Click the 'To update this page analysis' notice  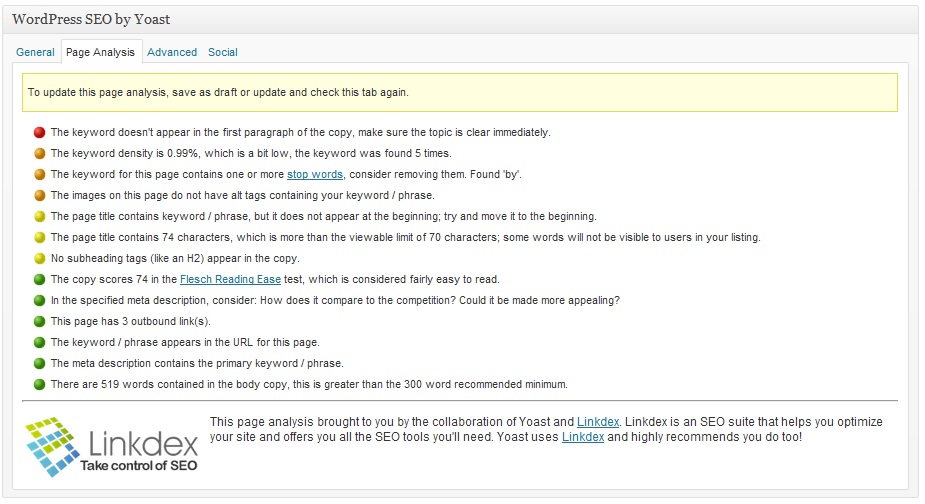[x=460, y=93]
